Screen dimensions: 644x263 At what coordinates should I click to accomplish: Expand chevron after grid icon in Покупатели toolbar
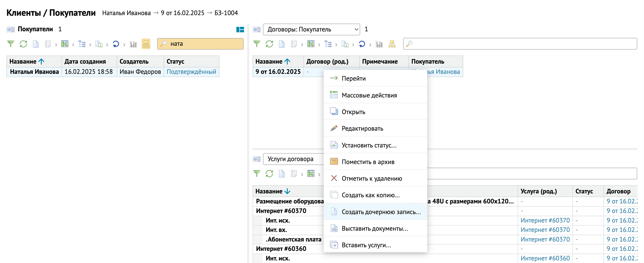(73, 45)
